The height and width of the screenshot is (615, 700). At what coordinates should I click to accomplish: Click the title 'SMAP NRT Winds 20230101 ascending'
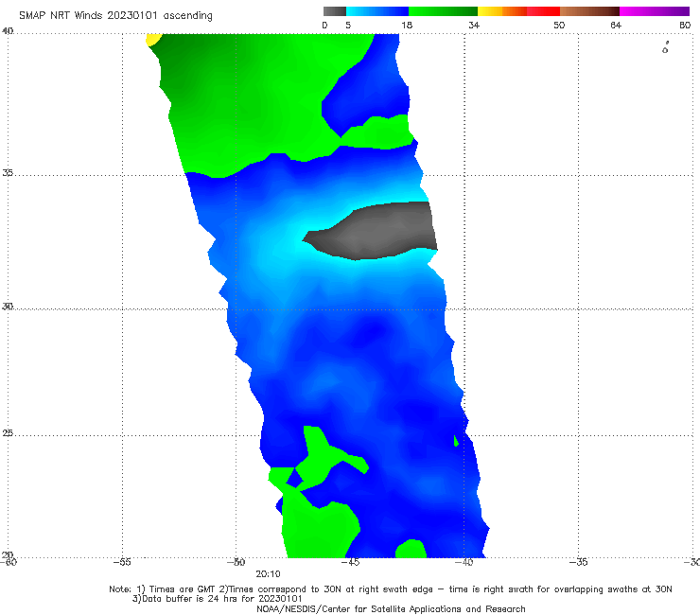[115, 15]
